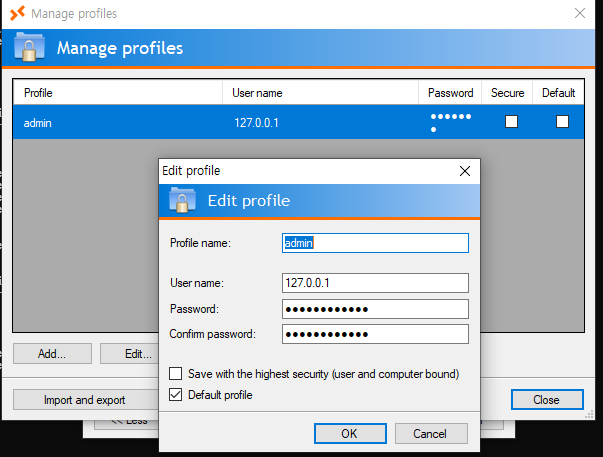Click the Confirm password field
This screenshot has width=603, height=457.
(x=375, y=334)
